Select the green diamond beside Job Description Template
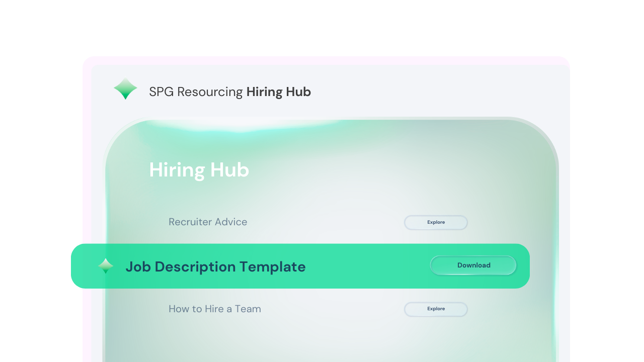The height and width of the screenshot is (362, 644). [106, 266]
